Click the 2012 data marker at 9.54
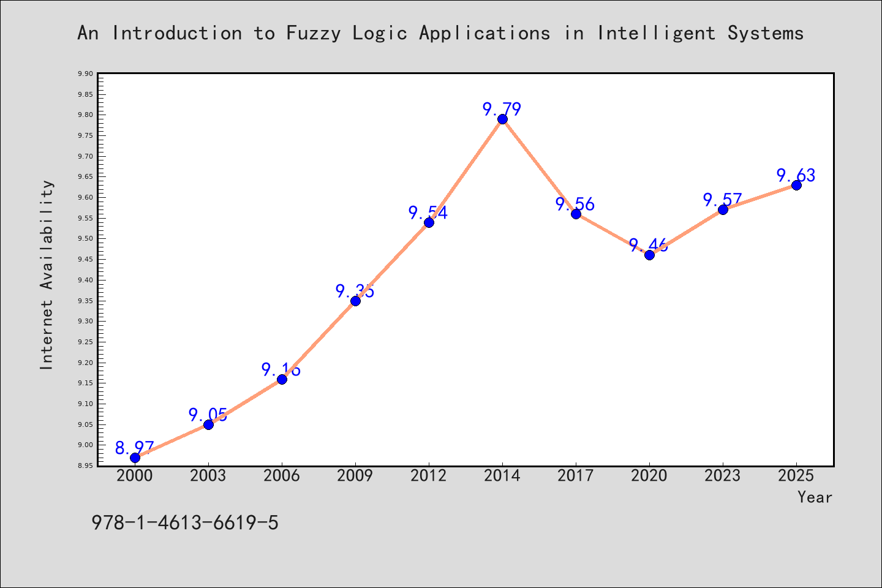 tap(429, 222)
